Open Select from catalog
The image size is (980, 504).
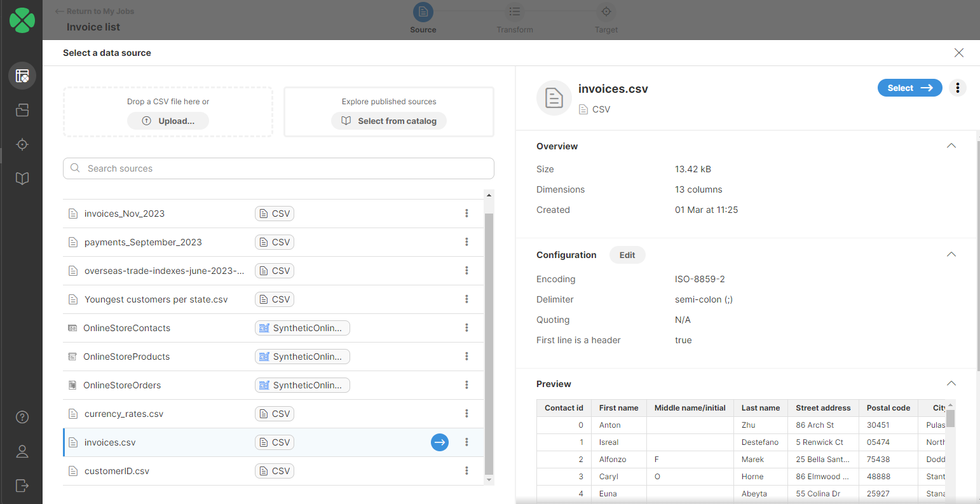[x=388, y=121]
